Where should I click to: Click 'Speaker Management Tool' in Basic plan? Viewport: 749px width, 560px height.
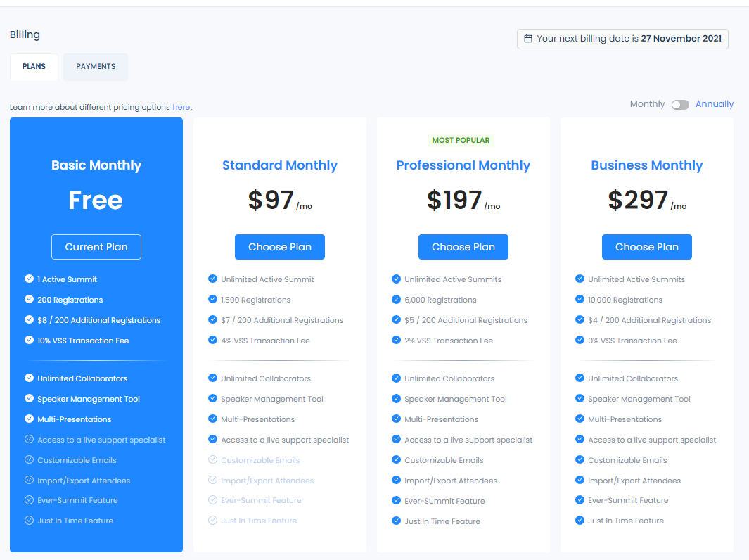point(89,399)
